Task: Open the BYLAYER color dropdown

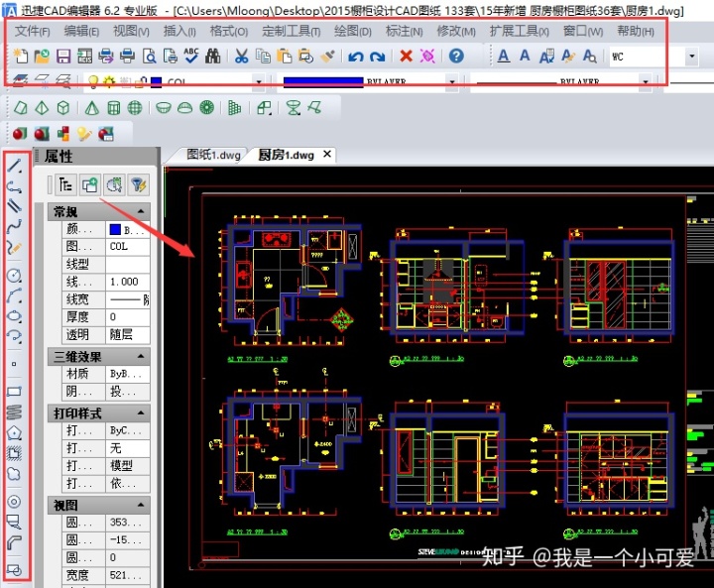Action: (452, 82)
